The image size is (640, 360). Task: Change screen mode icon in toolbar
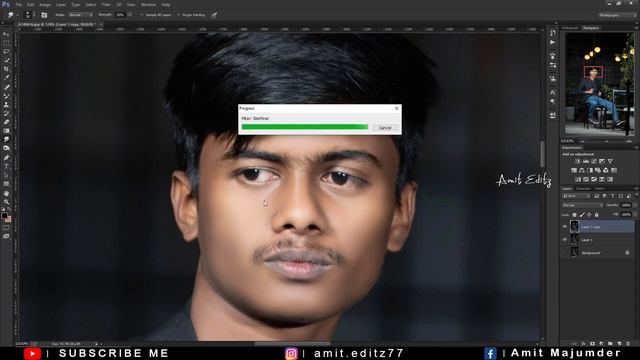click(6, 236)
